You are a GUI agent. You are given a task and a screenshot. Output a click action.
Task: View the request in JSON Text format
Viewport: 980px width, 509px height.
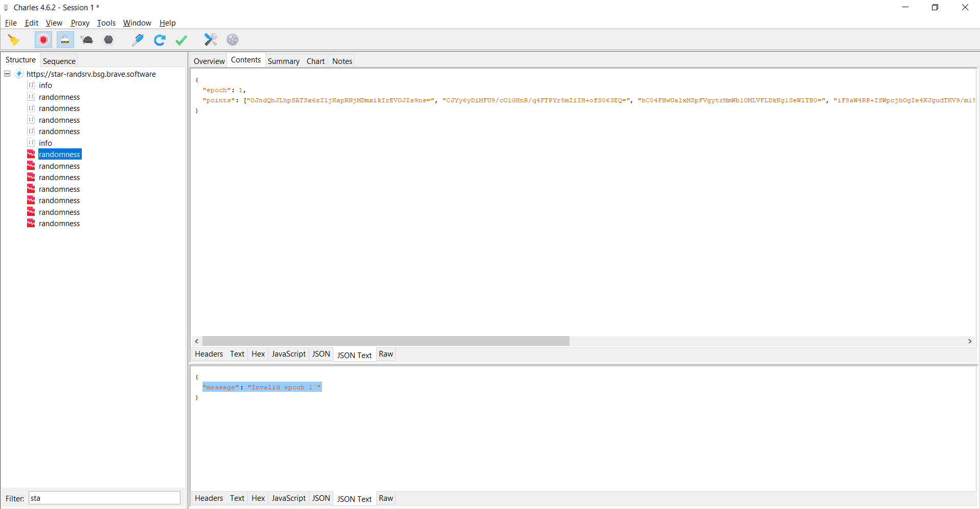click(x=354, y=355)
